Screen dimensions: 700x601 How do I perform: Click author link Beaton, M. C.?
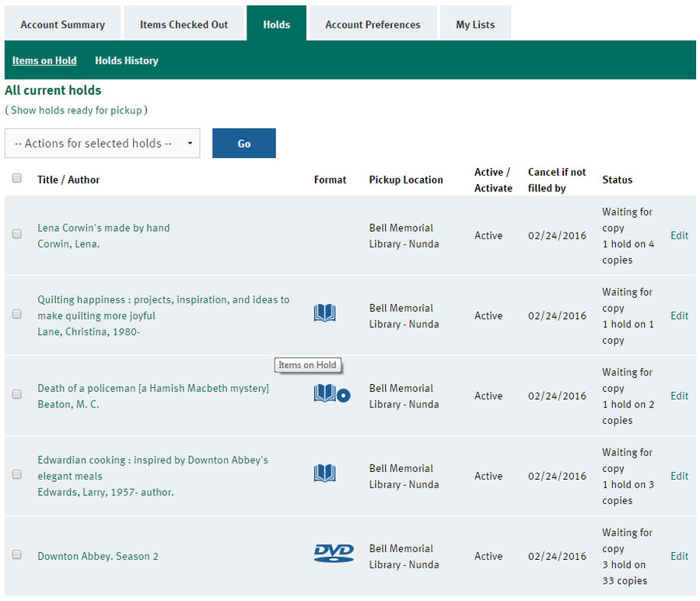click(x=68, y=404)
